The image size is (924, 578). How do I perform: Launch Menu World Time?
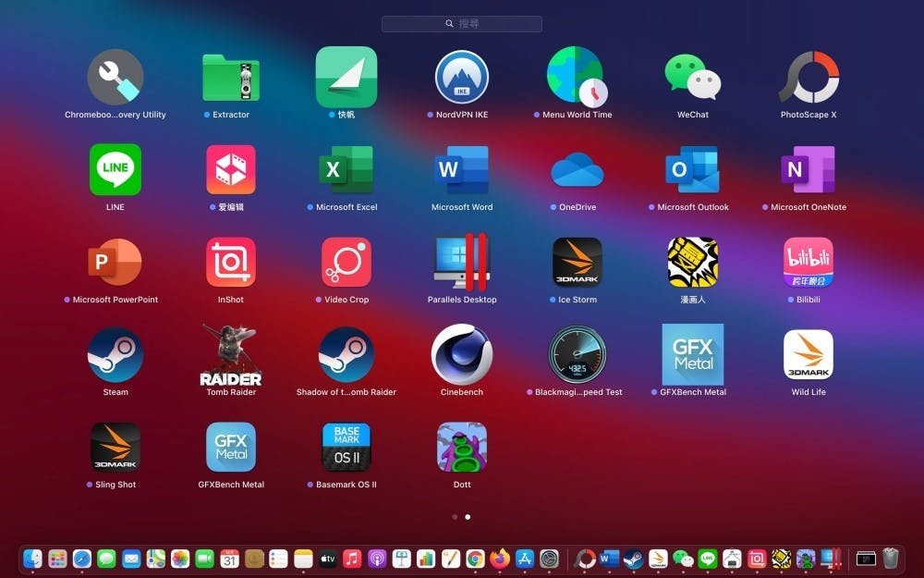click(x=577, y=78)
